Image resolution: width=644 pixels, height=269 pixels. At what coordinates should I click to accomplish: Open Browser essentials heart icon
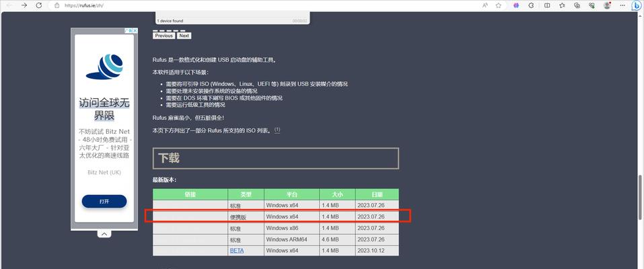(592, 5)
